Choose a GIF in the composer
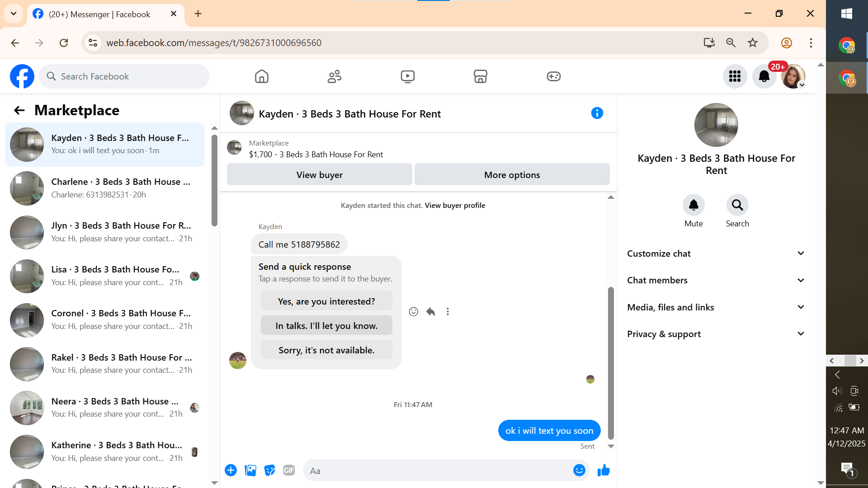 (x=289, y=470)
